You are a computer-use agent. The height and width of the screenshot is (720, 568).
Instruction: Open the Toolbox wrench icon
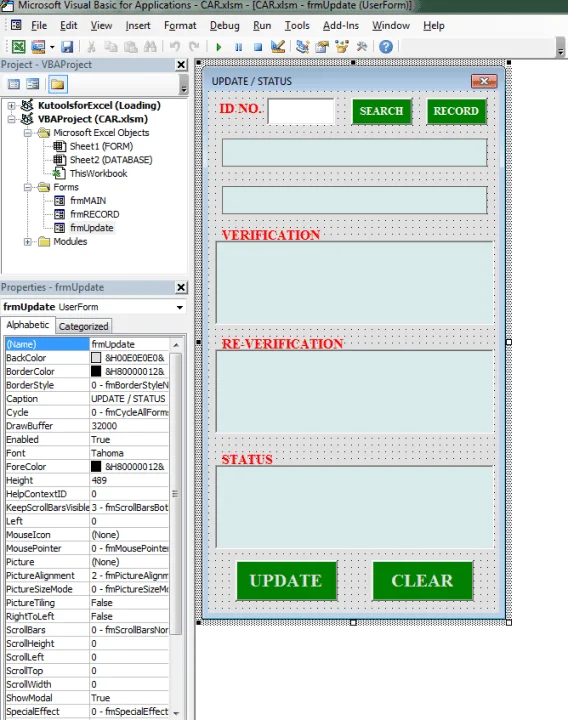361,47
